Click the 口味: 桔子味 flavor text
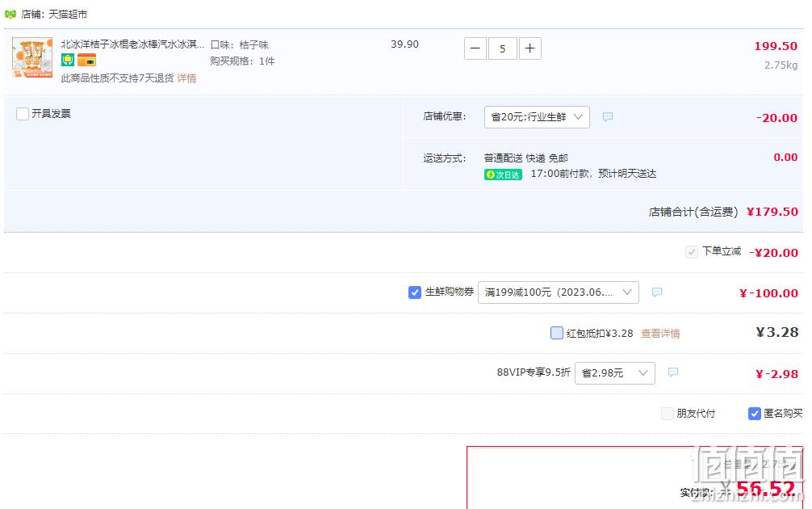 (239, 45)
